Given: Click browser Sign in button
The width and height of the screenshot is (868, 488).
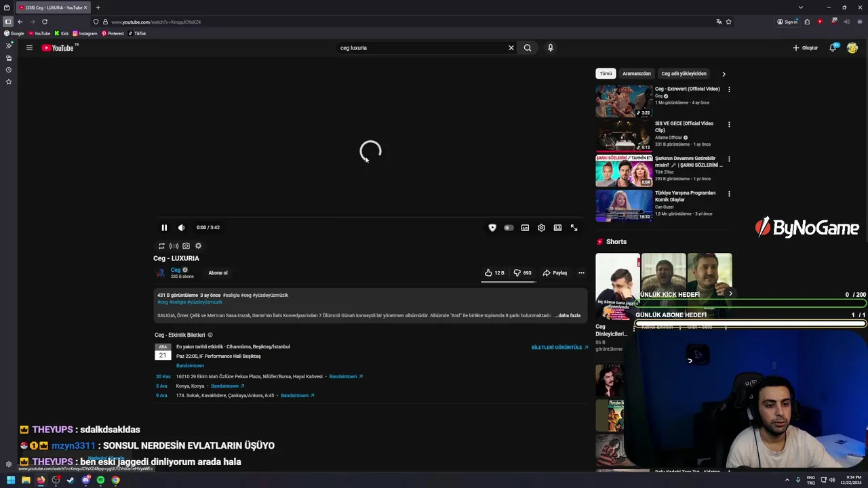Looking at the screenshot, I should coord(787,22).
